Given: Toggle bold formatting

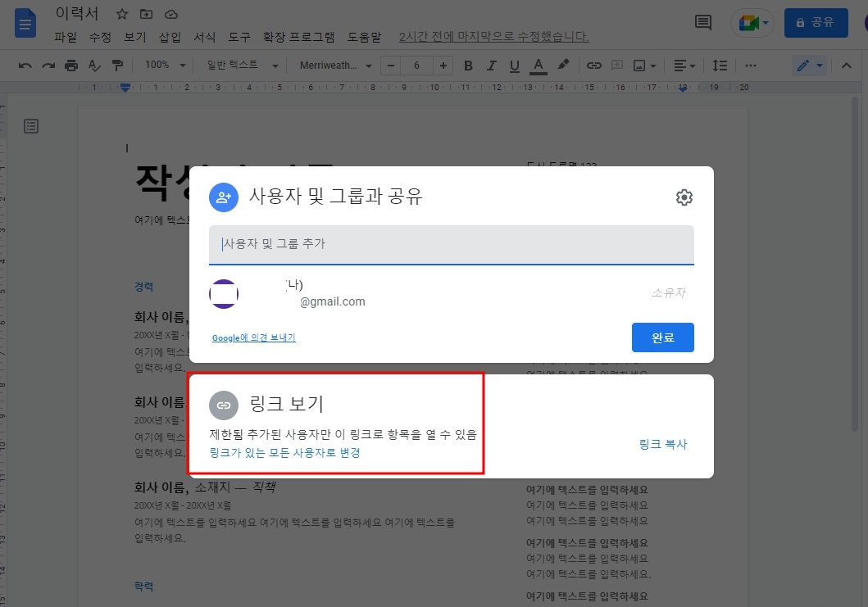Looking at the screenshot, I should (x=468, y=66).
